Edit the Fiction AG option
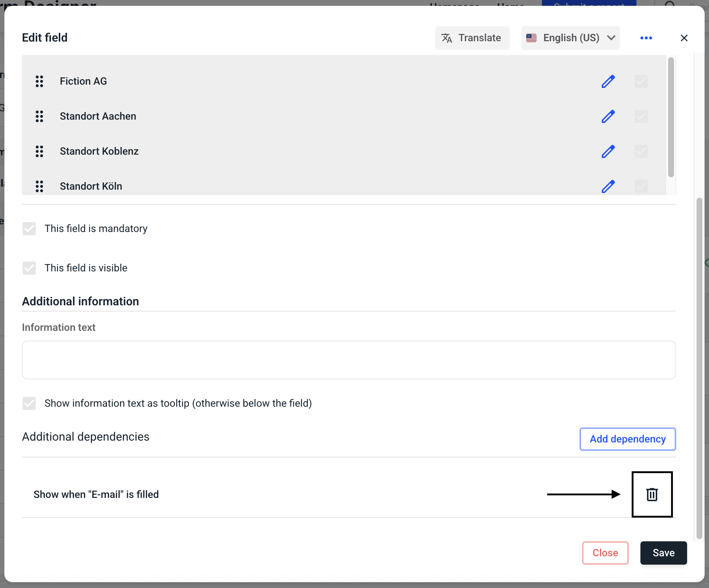This screenshot has height=588, width=709. [608, 81]
